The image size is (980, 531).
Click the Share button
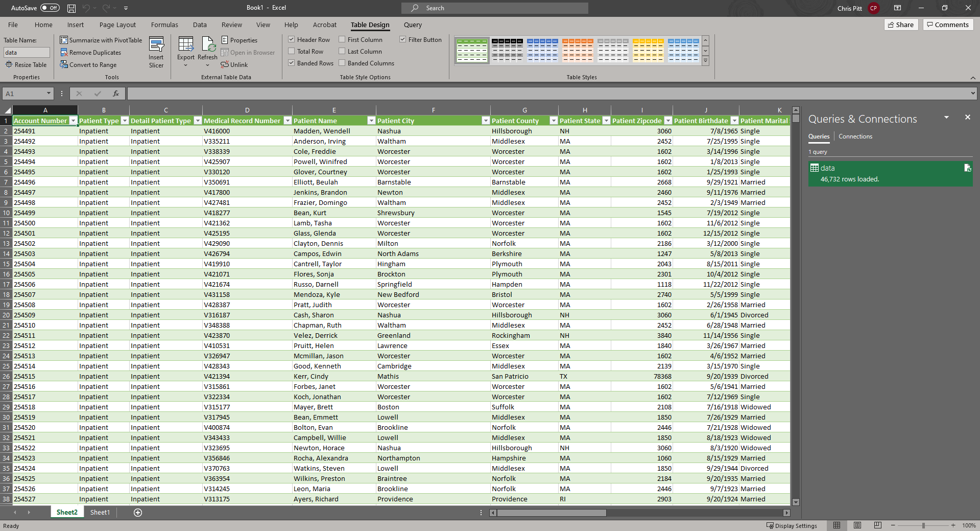click(x=901, y=25)
